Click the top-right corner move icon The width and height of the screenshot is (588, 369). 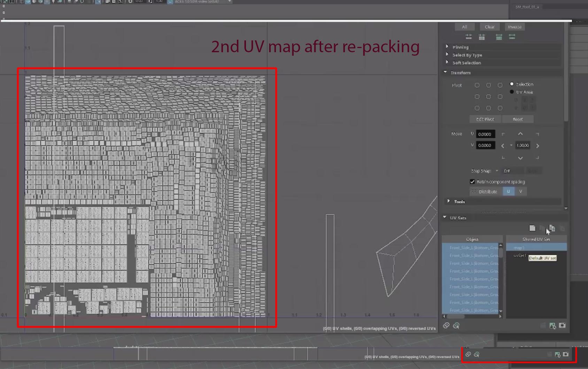[537, 134]
